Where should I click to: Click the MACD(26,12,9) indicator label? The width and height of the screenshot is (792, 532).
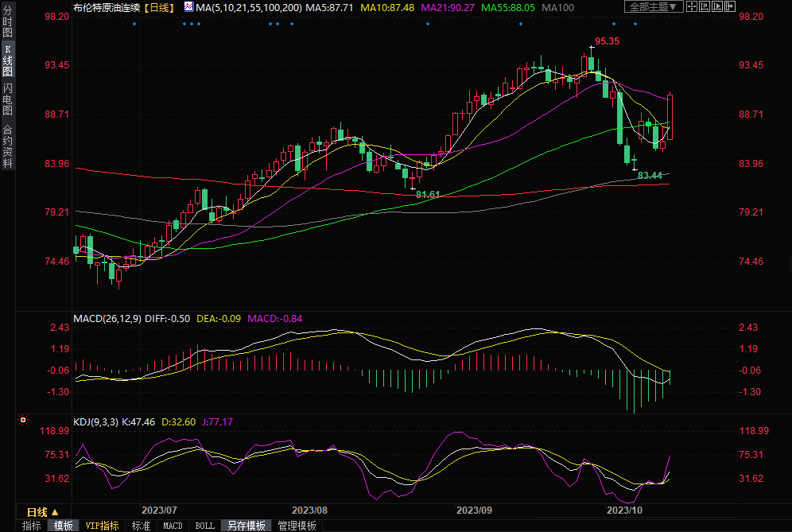click(x=107, y=318)
